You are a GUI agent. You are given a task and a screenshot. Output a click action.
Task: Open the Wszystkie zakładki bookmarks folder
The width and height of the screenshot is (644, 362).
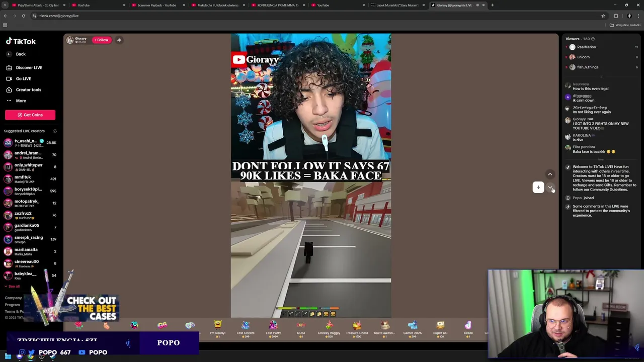625,25
